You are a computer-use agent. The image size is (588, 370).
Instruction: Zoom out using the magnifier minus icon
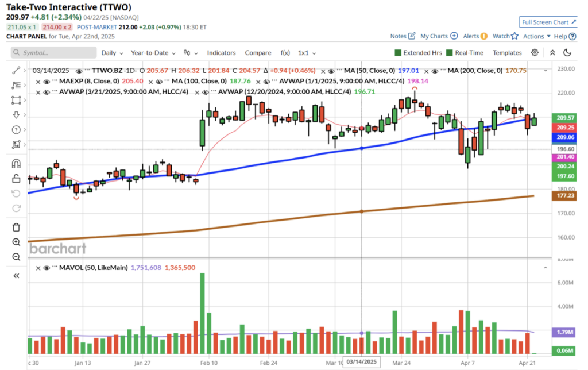coord(16,257)
